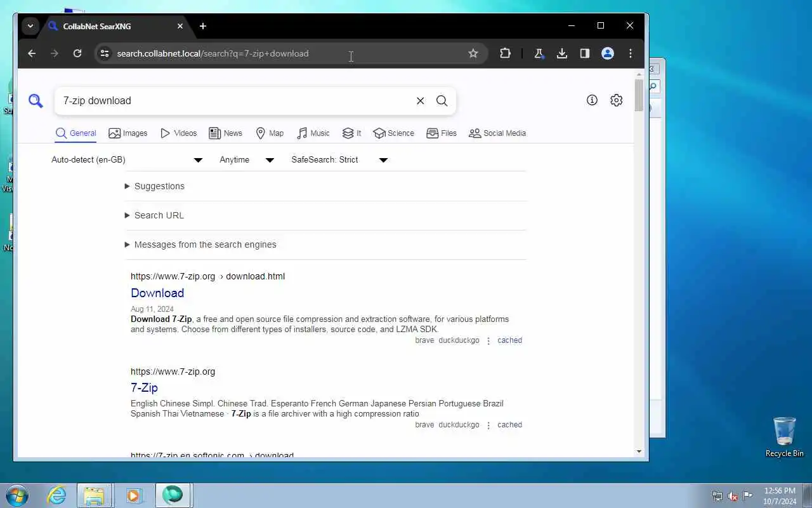Screen dimensions: 812x508
Task: Close the CollabNet SearXNG tab
Action: [180, 26]
